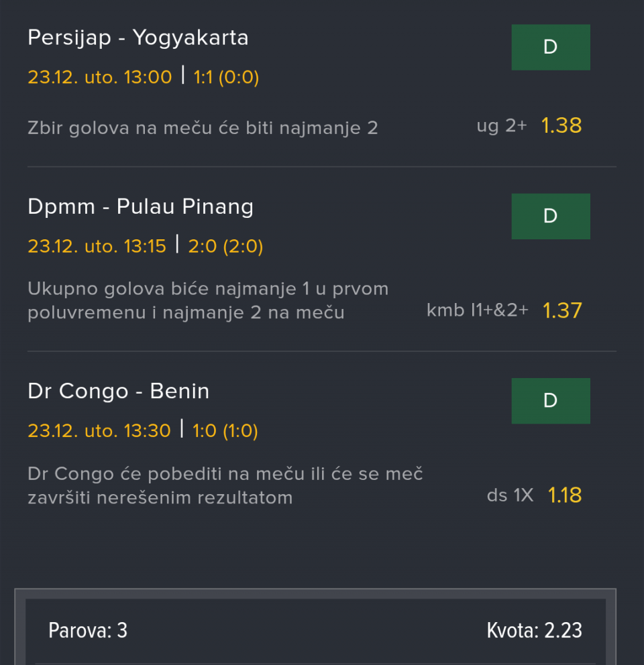Image resolution: width=644 pixels, height=665 pixels.
Task: Click the 'ug 2+' bet type label
Action: [502, 125]
